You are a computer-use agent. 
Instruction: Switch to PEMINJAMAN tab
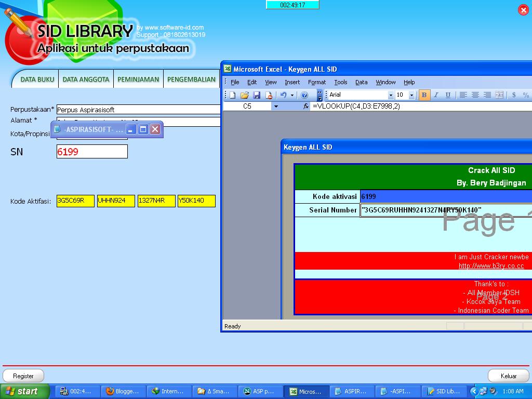tap(138, 79)
